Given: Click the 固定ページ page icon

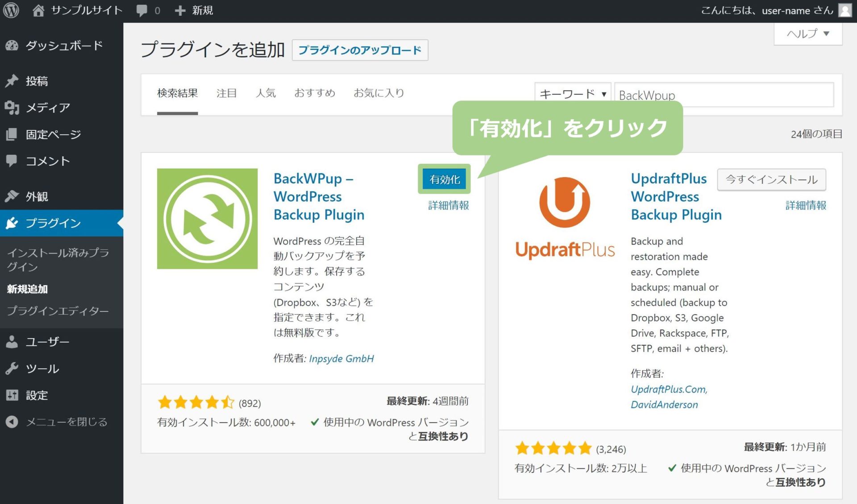Looking at the screenshot, I should [12, 134].
